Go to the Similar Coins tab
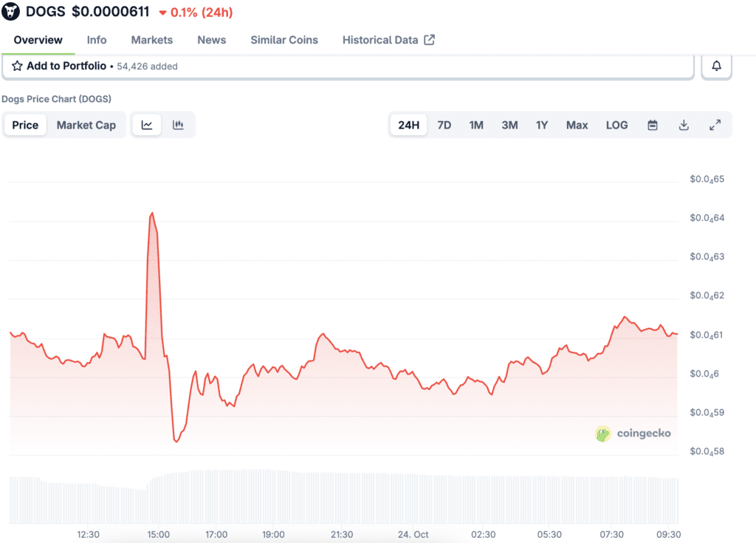The image size is (756, 543). [x=284, y=40]
